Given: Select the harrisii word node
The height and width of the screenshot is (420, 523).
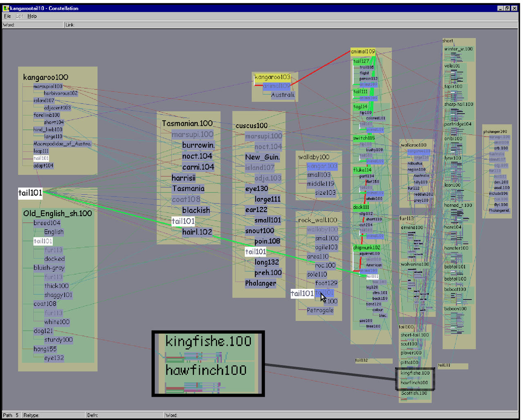Looking at the screenshot, I should click(x=183, y=178).
